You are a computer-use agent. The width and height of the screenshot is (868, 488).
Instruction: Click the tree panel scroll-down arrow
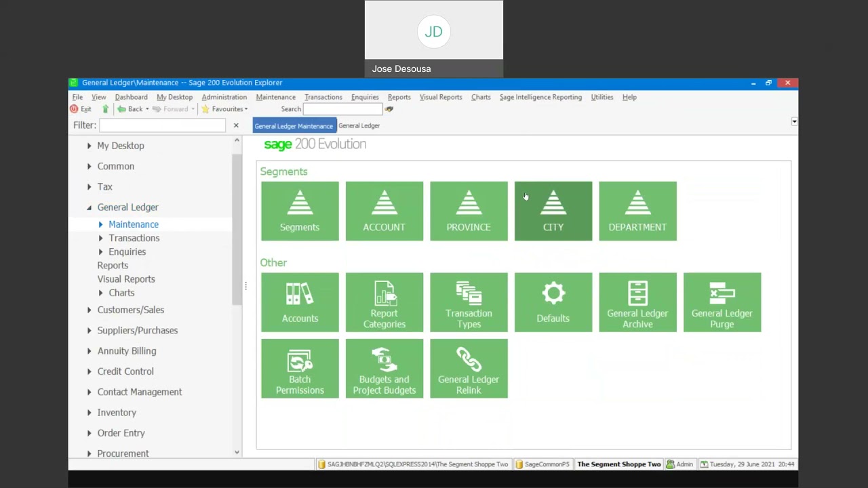pyautogui.click(x=237, y=452)
